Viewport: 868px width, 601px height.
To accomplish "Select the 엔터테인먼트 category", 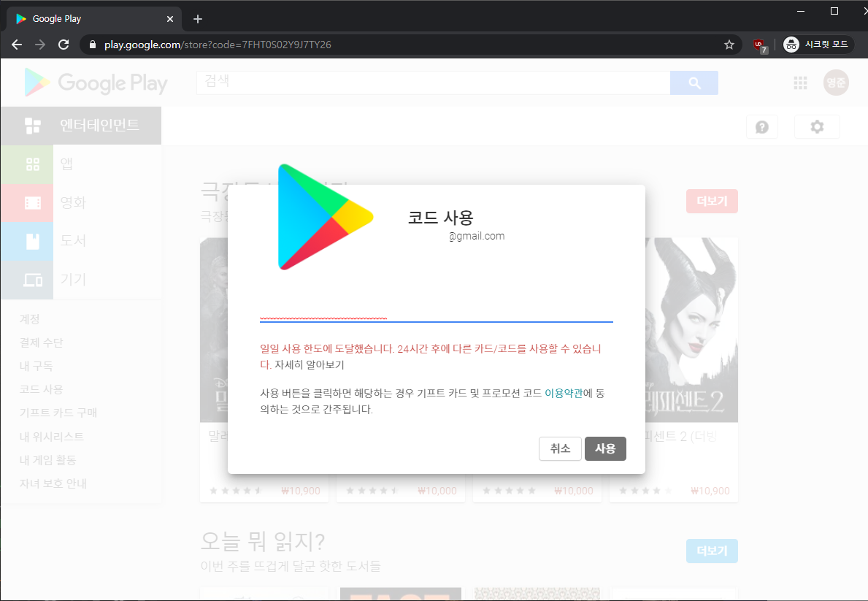I will click(x=81, y=126).
